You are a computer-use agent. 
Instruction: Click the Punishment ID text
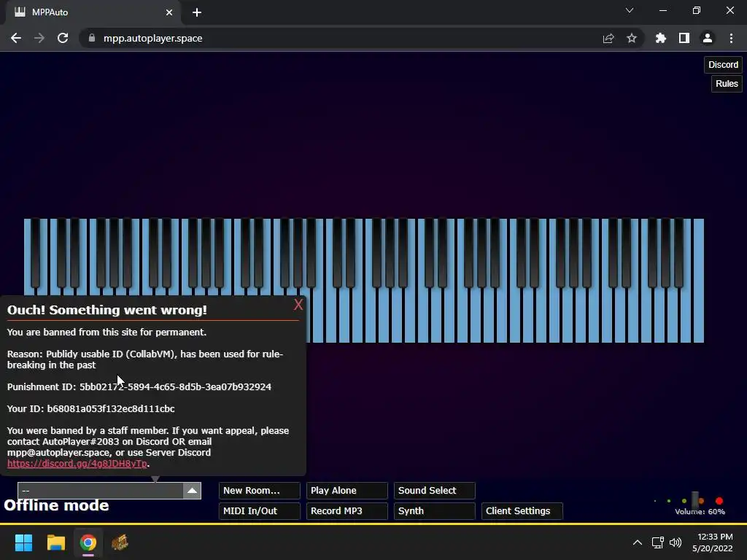click(x=139, y=386)
